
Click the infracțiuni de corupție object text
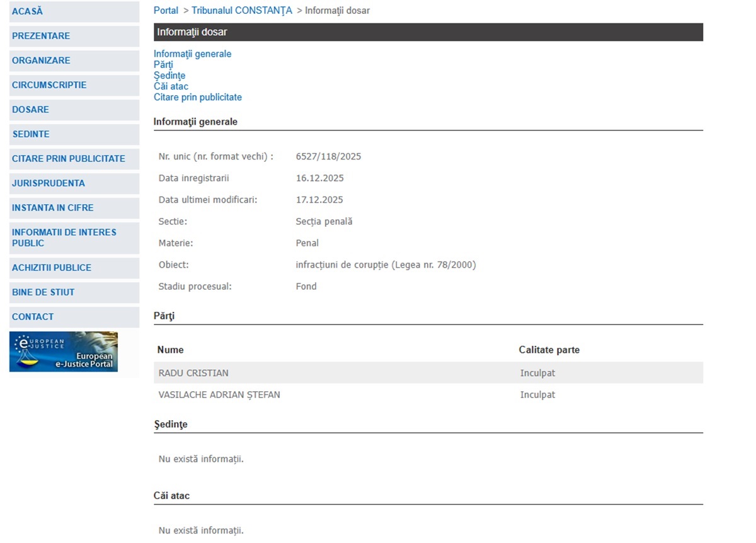[x=386, y=265]
